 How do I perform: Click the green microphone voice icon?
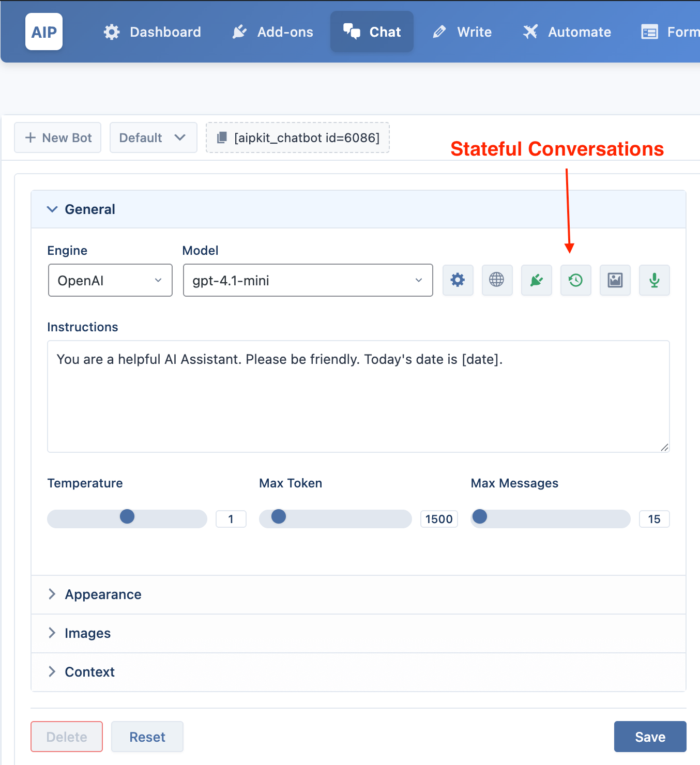[x=654, y=280]
